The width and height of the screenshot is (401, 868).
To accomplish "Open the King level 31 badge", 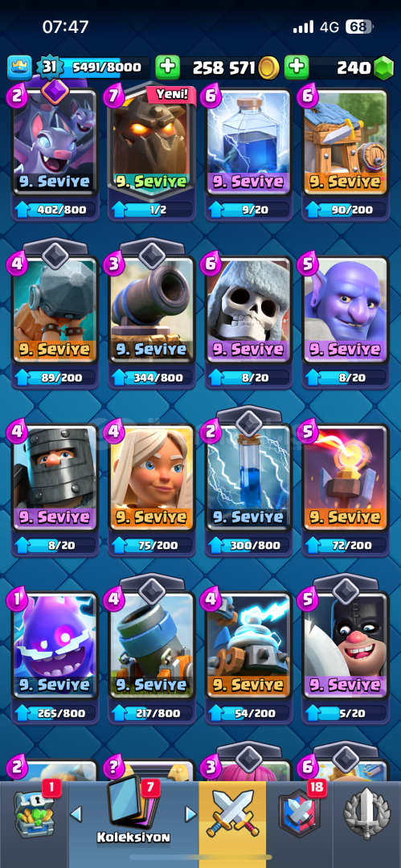I will 47,68.
